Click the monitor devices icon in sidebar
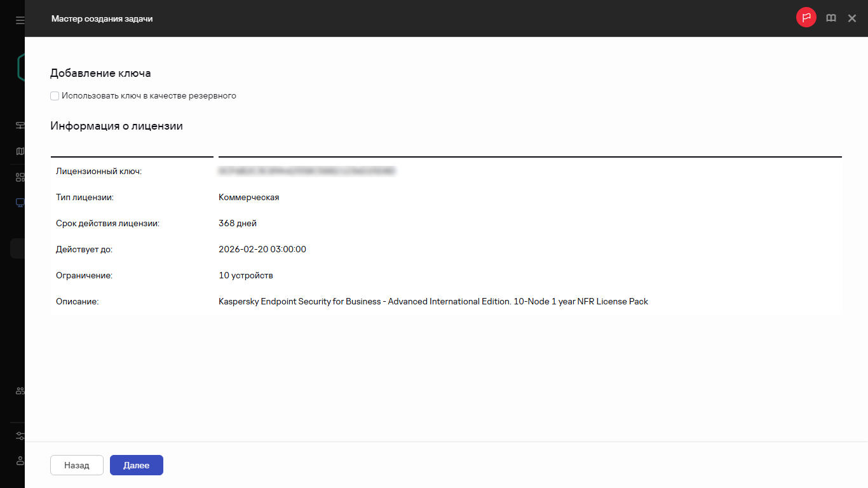Image resolution: width=868 pixels, height=488 pixels. click(20, 203)
